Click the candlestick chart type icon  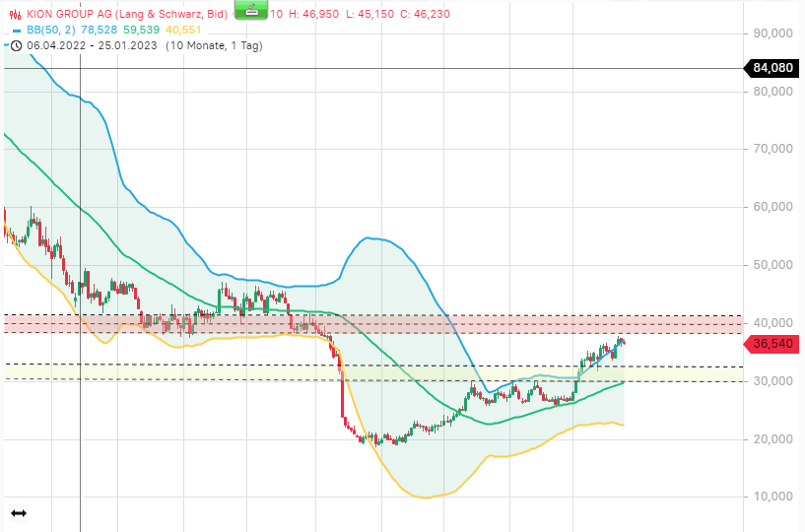(x=16, y=15)
